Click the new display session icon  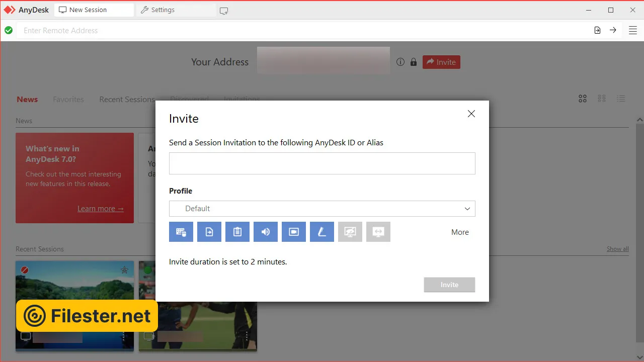pos(224,11)
